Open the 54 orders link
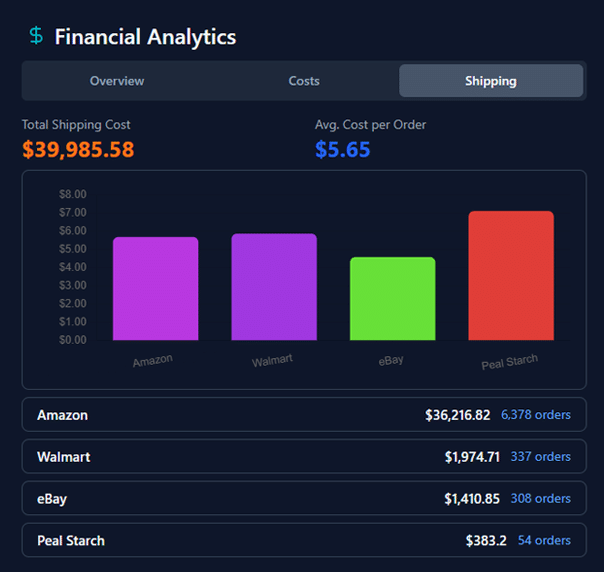The height and width of the screenshot is (572, 604). coord(544,540)
